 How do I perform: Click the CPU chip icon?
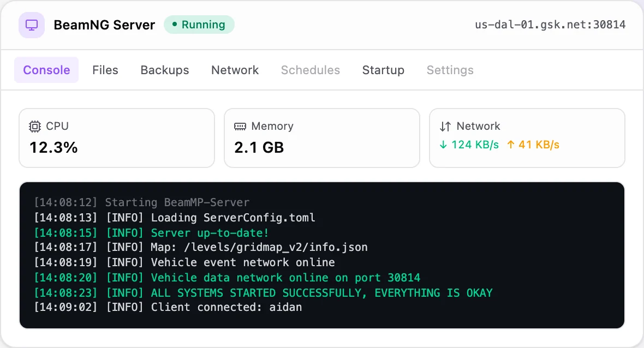pyautogui.click(x=35, y=127)
